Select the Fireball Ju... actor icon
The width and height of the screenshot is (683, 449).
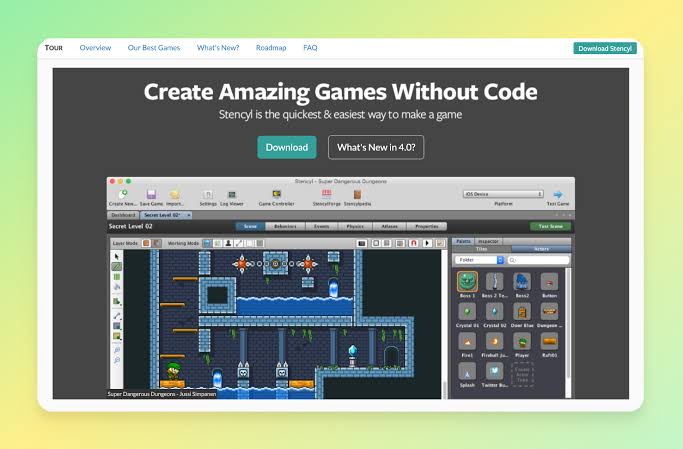(494, 342)
